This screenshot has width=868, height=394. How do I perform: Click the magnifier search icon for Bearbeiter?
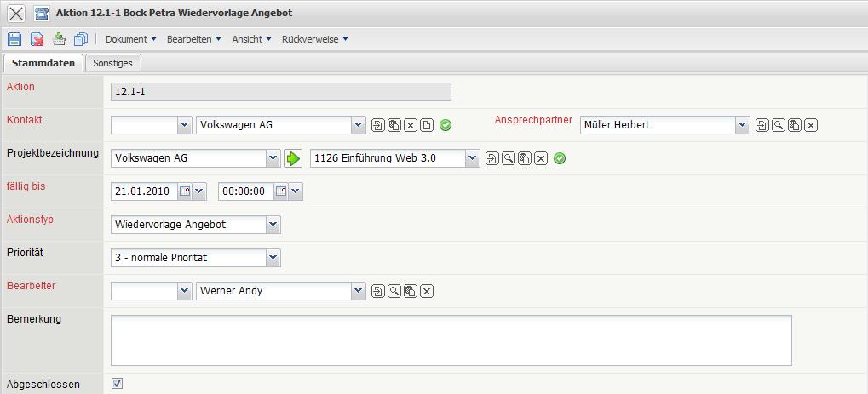pyautogui.click(x=394, y=292)
